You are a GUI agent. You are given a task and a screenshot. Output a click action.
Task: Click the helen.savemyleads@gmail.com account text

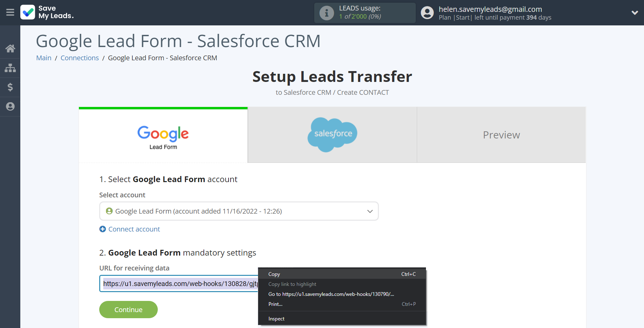click(490, 9)
